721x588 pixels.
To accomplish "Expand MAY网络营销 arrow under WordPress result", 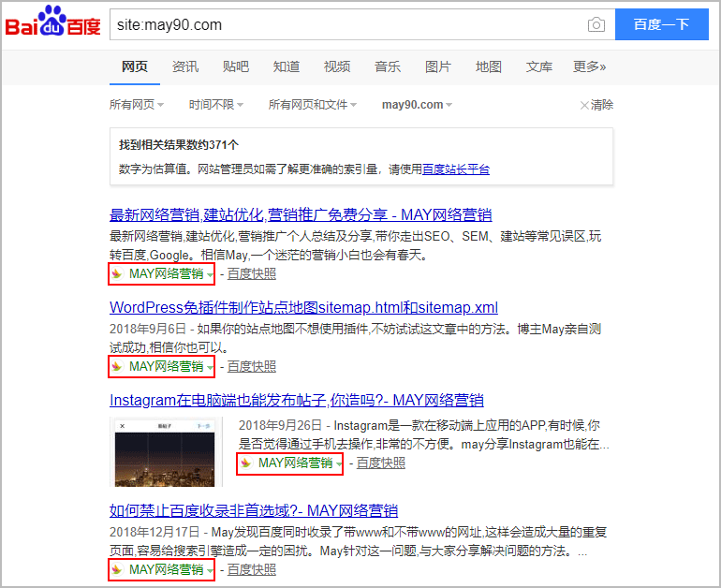I will pos(210,367).
